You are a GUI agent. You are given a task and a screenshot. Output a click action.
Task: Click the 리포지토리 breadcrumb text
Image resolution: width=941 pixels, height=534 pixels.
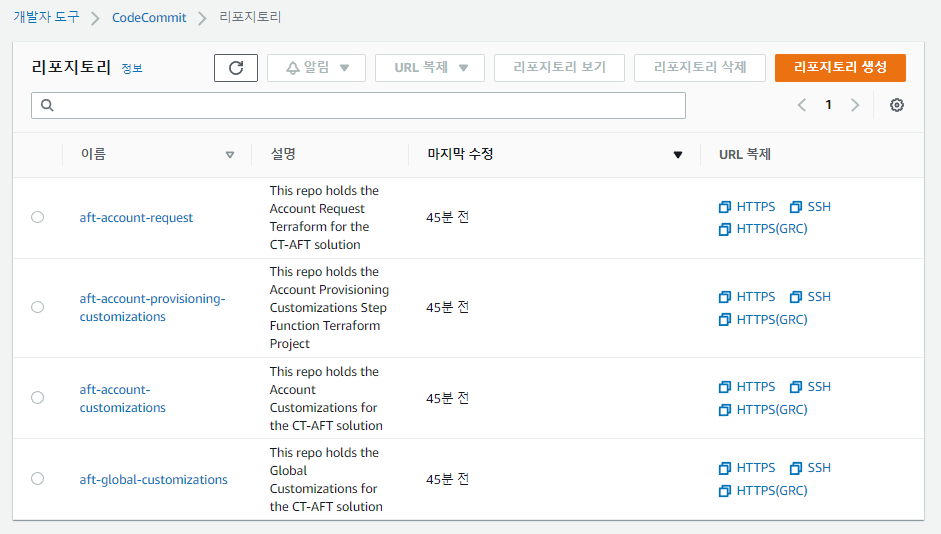250,17
